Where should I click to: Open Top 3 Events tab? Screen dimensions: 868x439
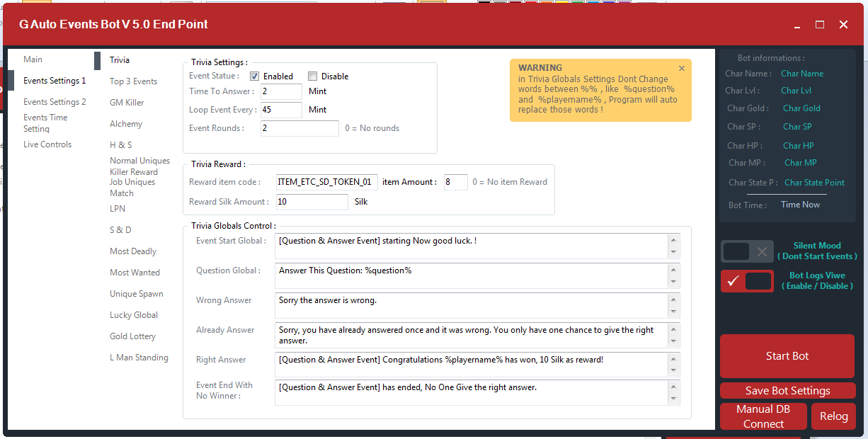pyautogui.click(x=133, y=81)
